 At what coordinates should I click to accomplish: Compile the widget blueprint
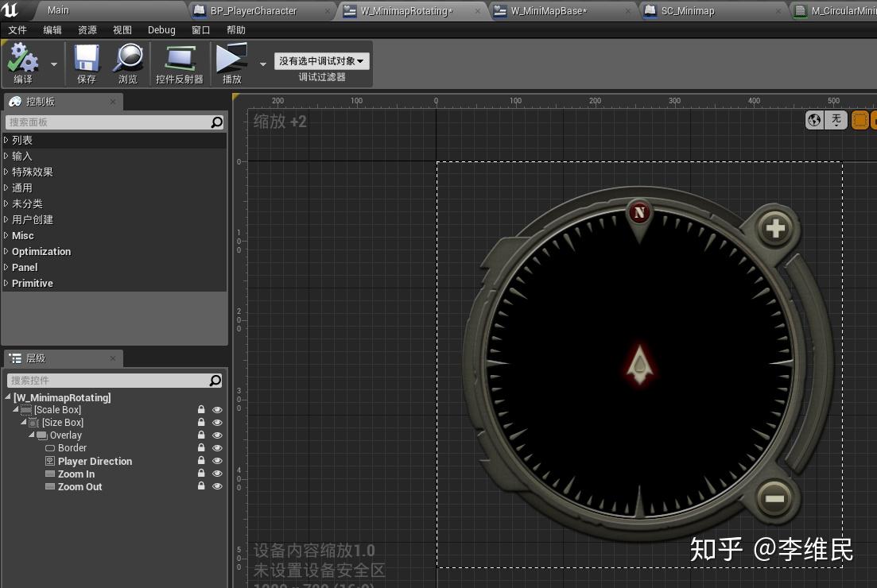pyautogui.click(x=22, y=64)
